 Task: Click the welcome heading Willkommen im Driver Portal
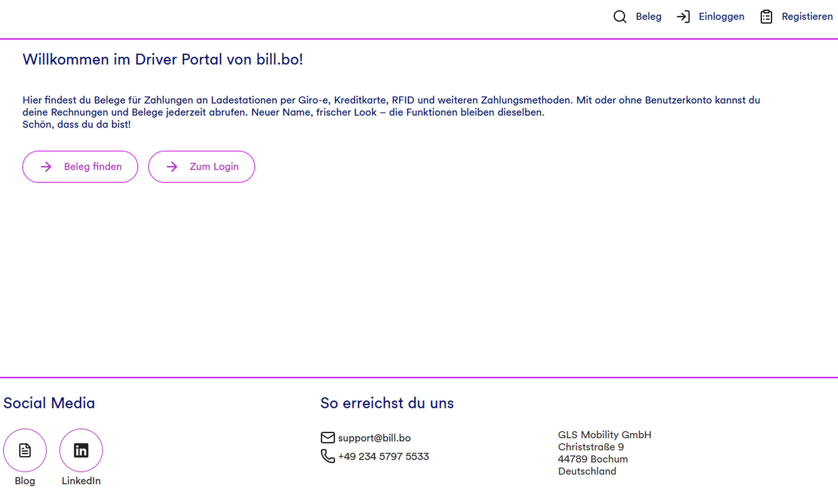pos(163,60)
